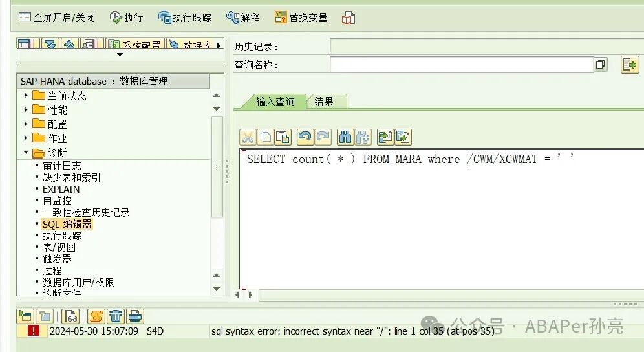Click the orange scroll log icon
This screenshot has width=644, height=352.
click(96, 316)
